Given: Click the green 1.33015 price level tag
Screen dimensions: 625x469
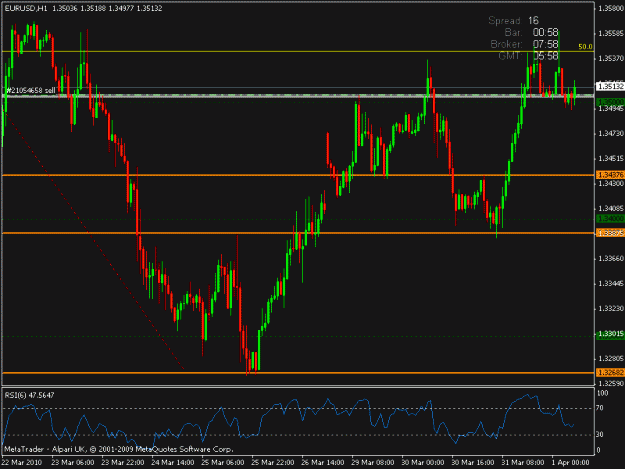Looking at the screenshot, I should (x=610, y=334).
